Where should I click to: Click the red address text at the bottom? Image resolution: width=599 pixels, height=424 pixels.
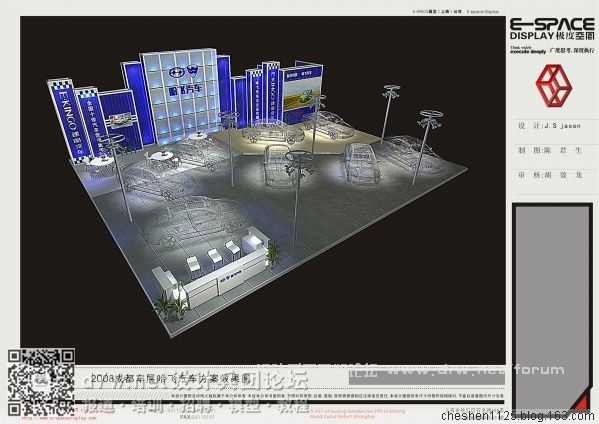pyautogui.click(x=357, y=414)
